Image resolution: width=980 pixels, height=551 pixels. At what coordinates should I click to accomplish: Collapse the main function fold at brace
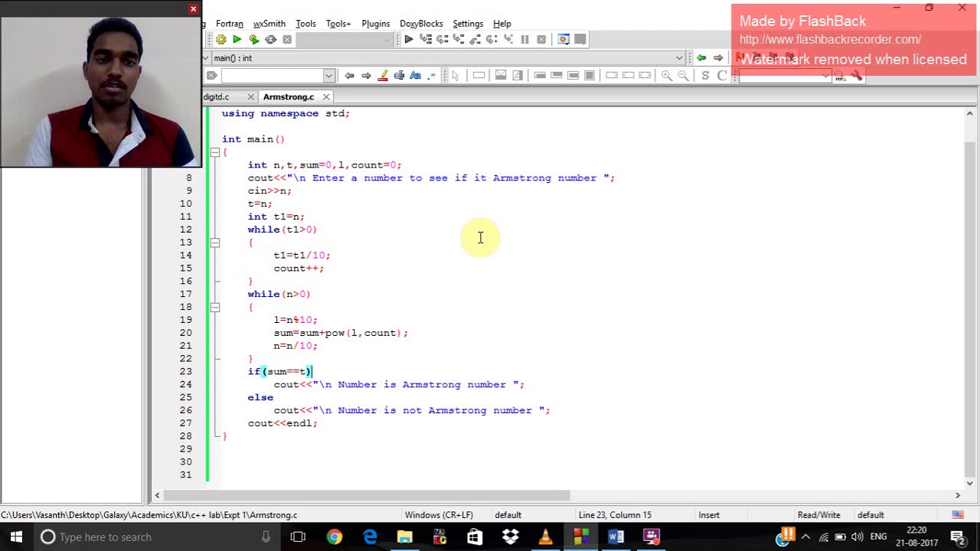pyautogui.click(x=215, y=152)
